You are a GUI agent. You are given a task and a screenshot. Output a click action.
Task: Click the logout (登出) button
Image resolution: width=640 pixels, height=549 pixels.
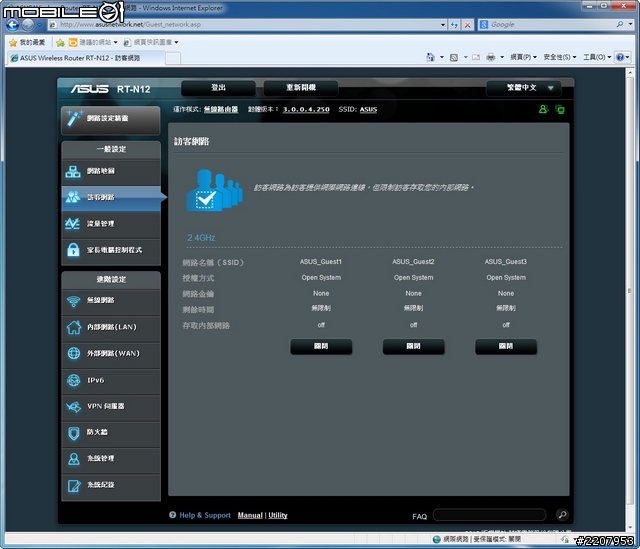click(218, 88)
